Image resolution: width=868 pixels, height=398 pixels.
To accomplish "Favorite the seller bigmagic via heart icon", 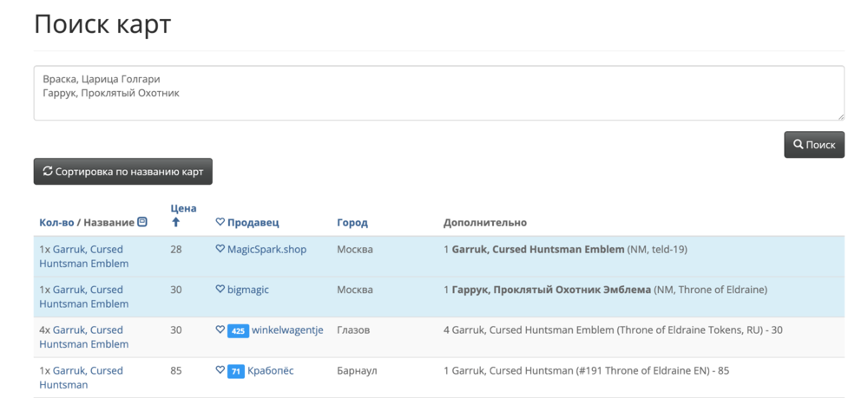I will click(220, 290).
